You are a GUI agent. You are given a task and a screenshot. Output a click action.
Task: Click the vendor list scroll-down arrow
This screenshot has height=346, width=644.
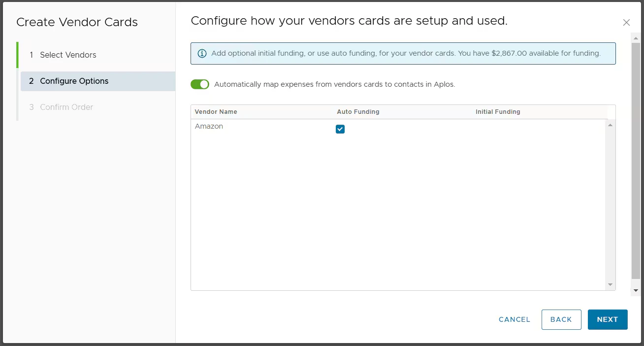[x=610, y=285]
